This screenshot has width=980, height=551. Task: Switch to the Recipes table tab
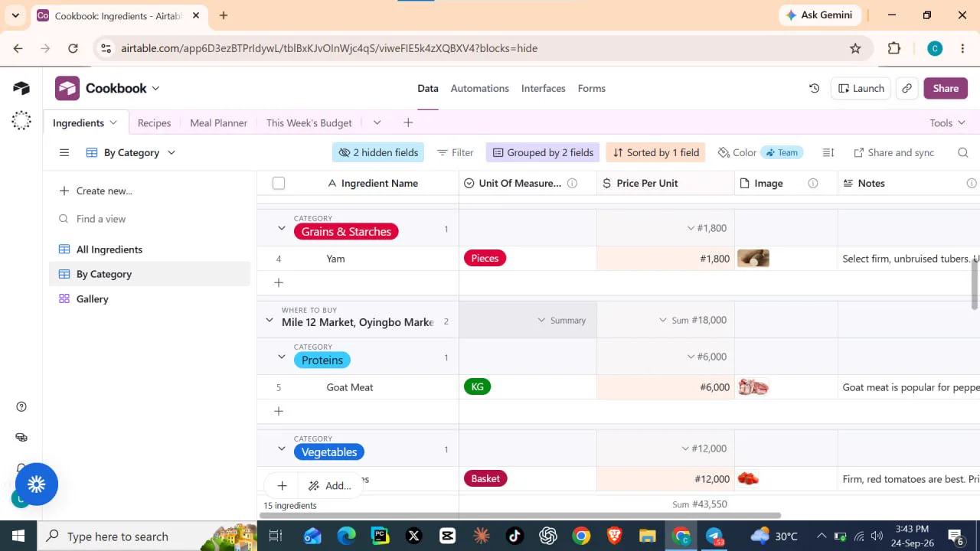pyautogui.click(x=154, y=122)
